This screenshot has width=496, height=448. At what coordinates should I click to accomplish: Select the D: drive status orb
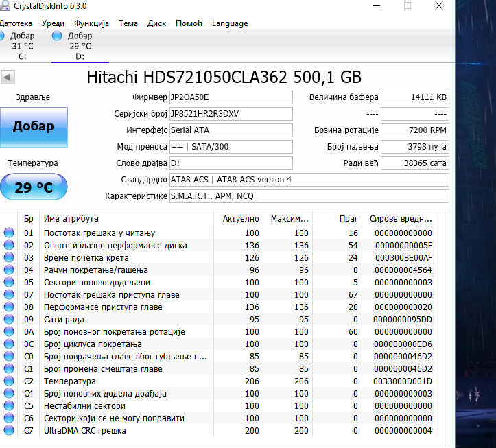click(56, 36)
